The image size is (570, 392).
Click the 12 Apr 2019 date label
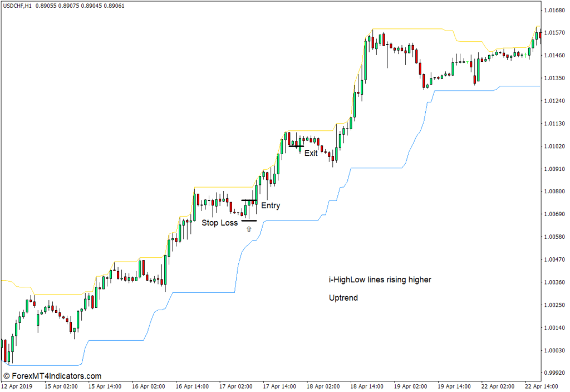click(x=17, y=386)
